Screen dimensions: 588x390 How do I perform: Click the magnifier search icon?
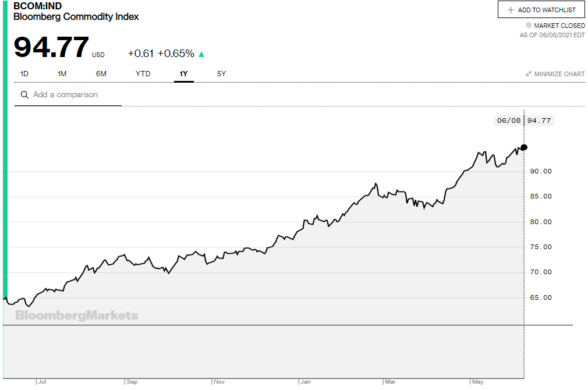point(24,95)
